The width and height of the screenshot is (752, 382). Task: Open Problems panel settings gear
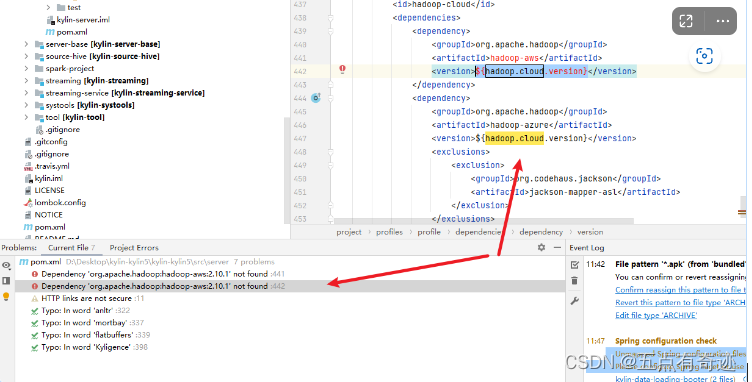[x=541, y=247]
